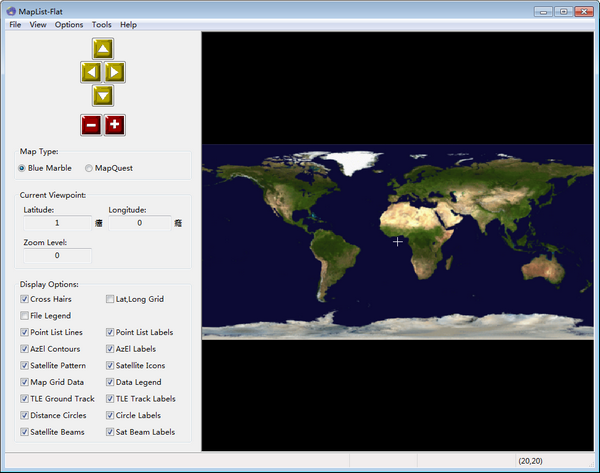
Task: Open the View menu
Action: pos(38,24)
